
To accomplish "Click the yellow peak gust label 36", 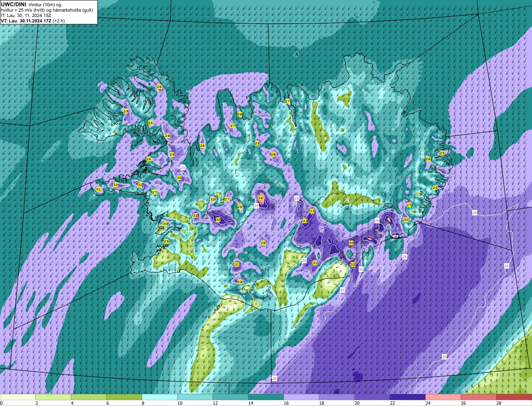I will 260,198.
